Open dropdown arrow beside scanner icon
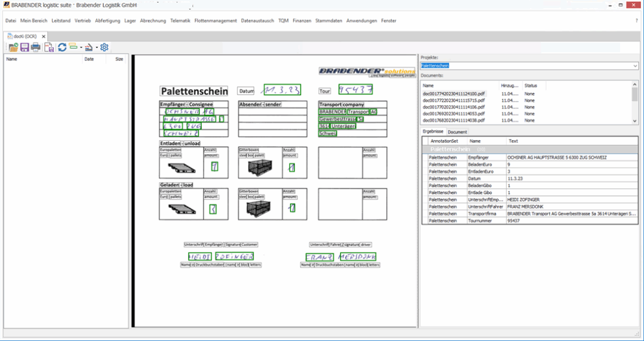Image resolution: width=644 pixels, height=341 pixels. pyautogui.click(x=96, y=48)
